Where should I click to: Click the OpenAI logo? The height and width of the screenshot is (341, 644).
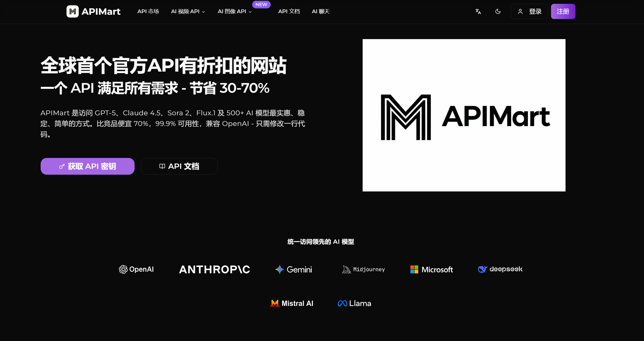coord(136,269)
